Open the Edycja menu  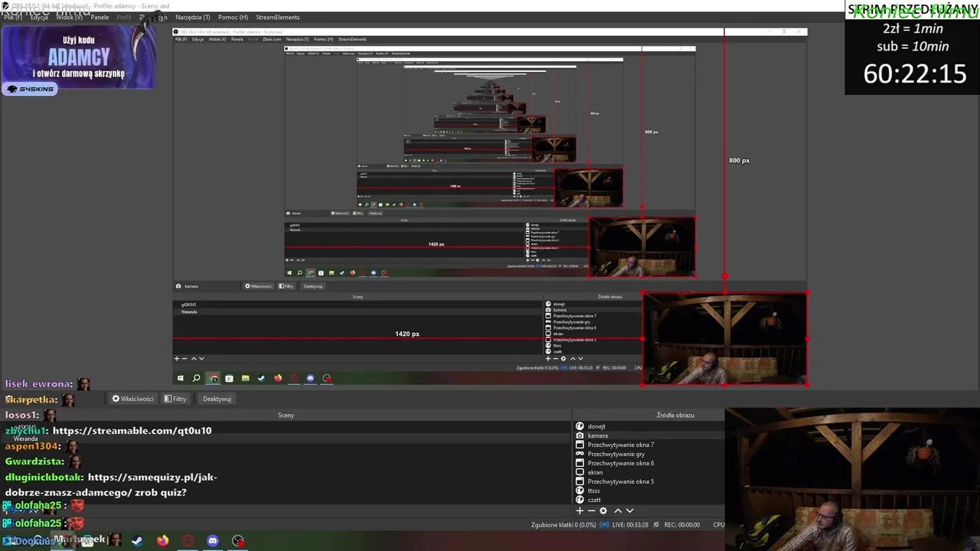[39, 17]
